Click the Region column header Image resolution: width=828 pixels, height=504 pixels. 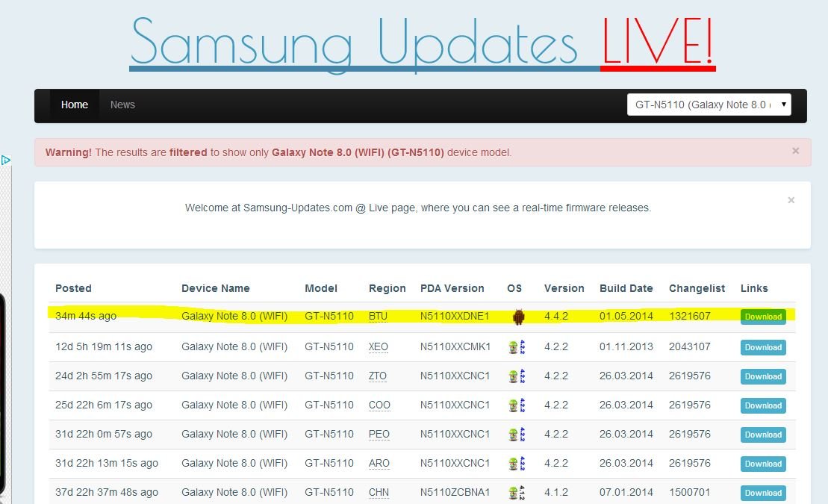387,288
